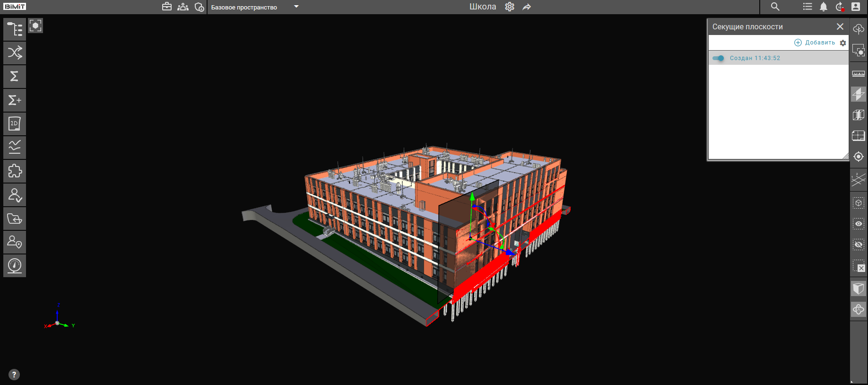
Task: Click the notifications bell icon
Action: pyautogui.click(x=824, y=7)
